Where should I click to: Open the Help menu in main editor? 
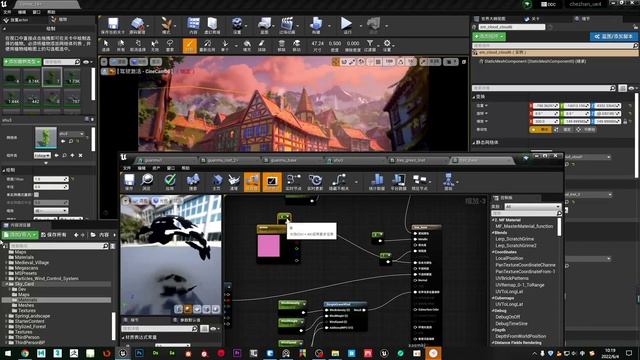pyautogui.click(x=51, y=12)
